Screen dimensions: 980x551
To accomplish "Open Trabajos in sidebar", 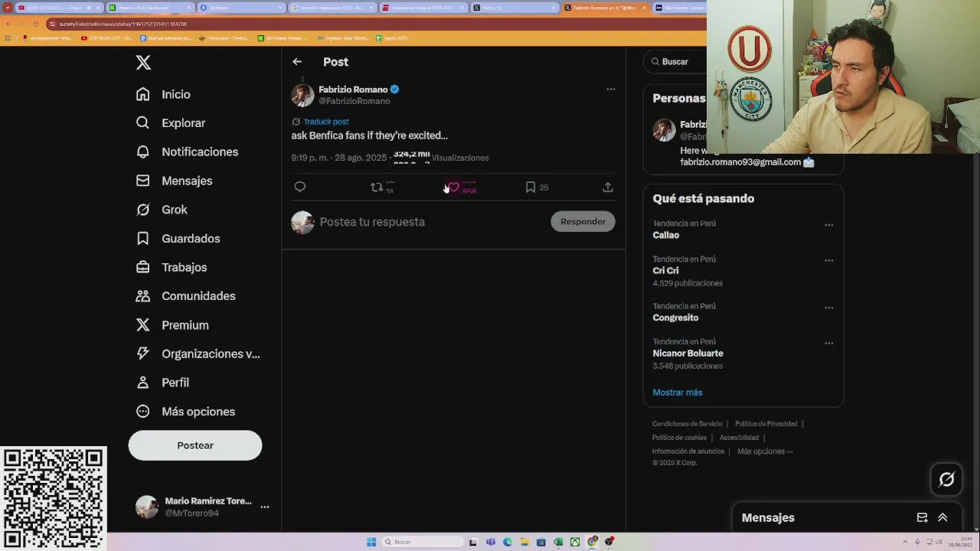I will coord(171,267).
